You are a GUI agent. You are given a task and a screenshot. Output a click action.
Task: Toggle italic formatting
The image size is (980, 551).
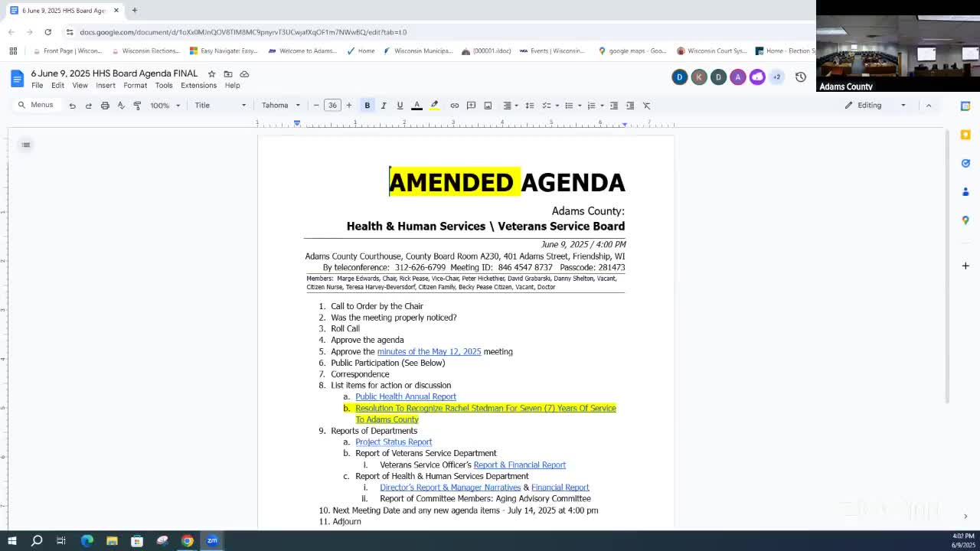pos(384,106)
